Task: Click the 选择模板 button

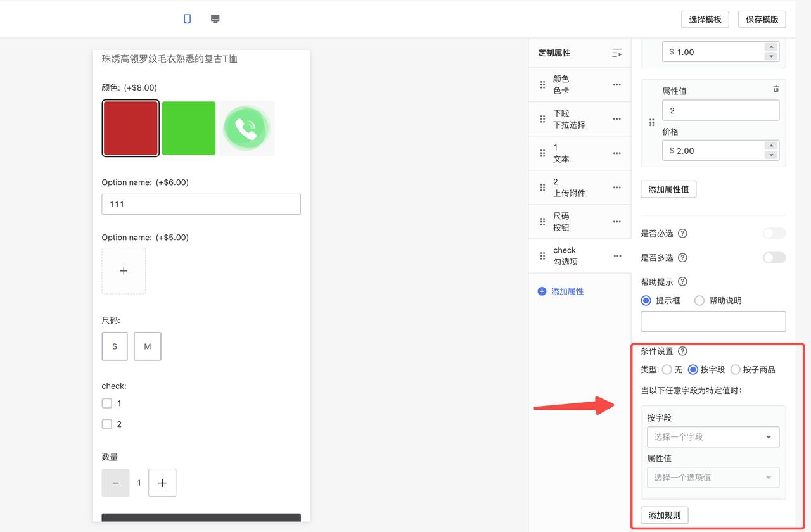Action: [705, 20]
